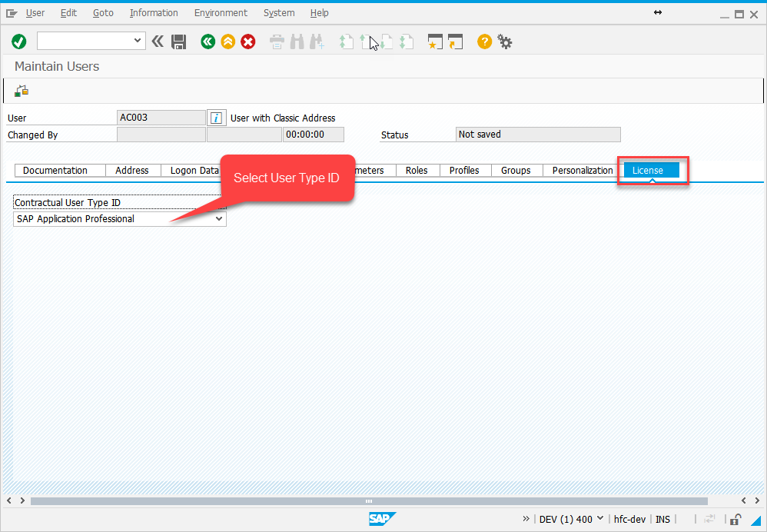Switch to the Profiles tab

(x=464, y=171)
